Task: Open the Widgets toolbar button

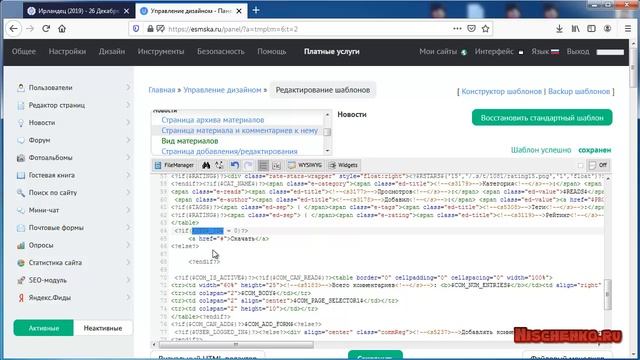Action: tap(344, 165)
